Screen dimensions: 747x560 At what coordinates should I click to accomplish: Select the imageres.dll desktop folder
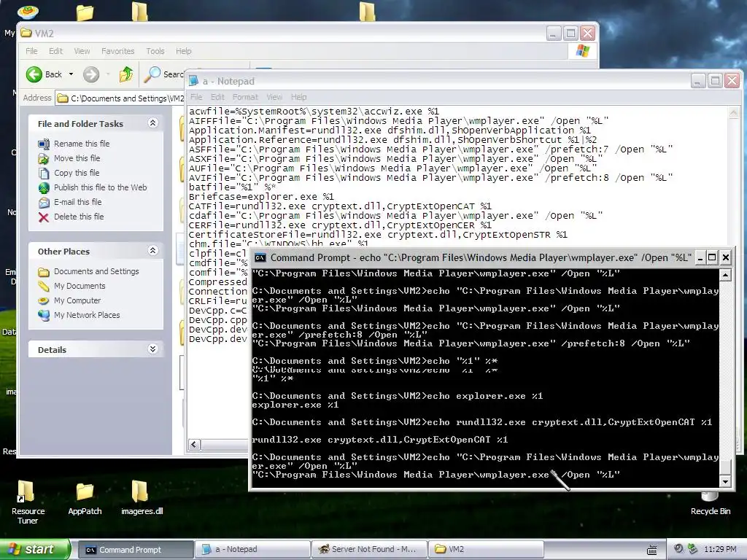tap(142, 498)
